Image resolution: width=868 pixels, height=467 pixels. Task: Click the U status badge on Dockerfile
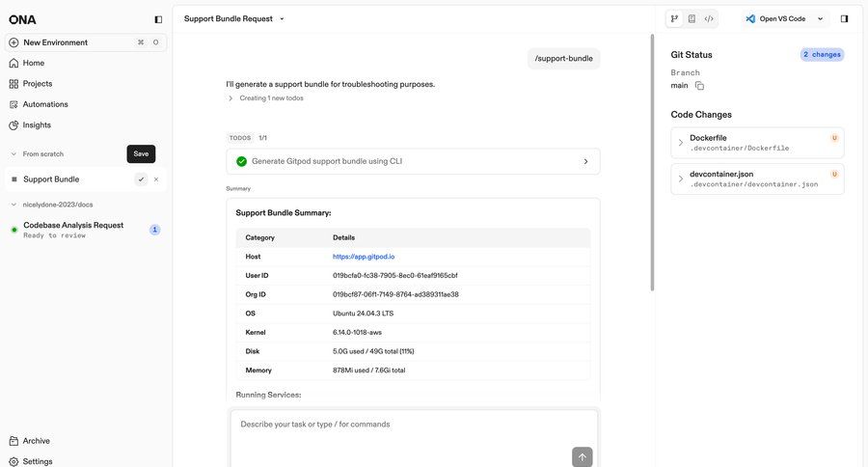834,138
